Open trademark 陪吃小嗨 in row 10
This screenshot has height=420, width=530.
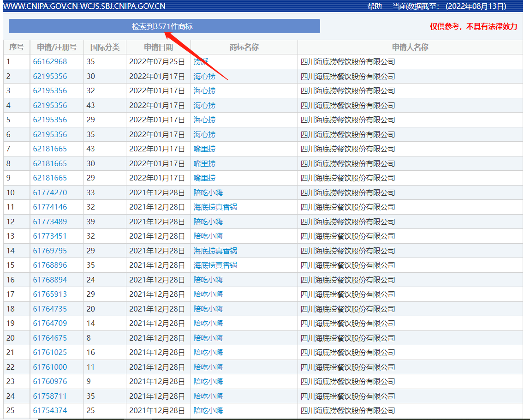pyautogui.click(x=208, y=192)
